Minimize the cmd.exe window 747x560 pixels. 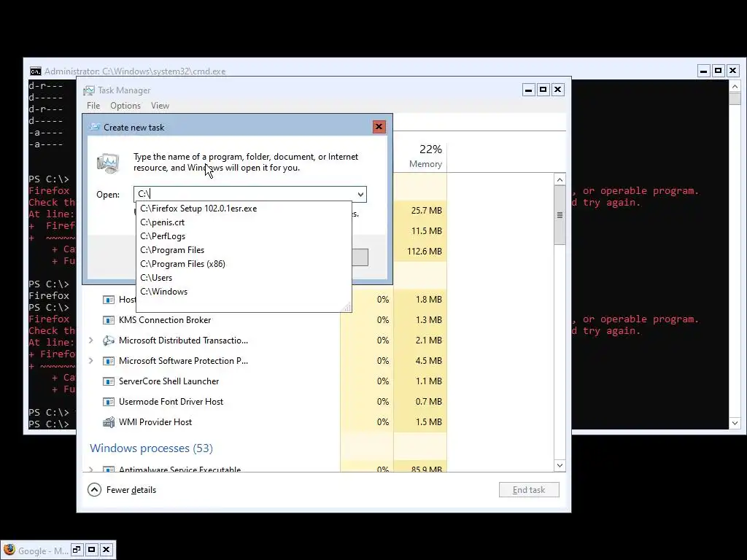(x=704, y=71)
